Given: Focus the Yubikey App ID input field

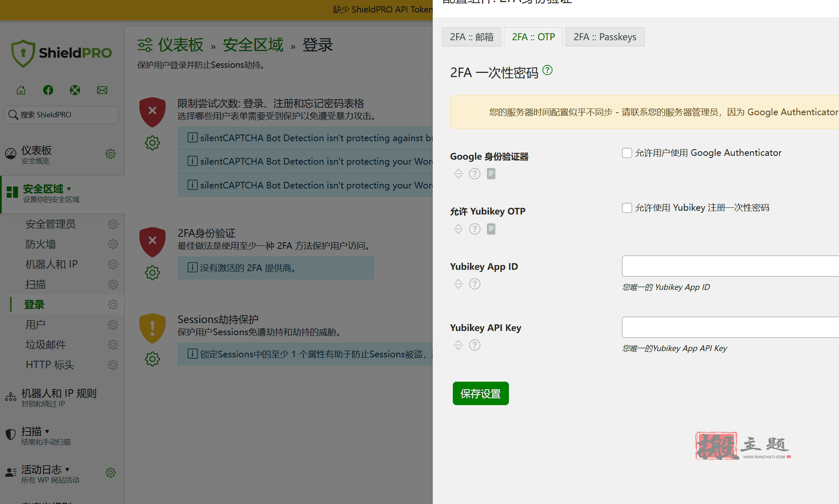Looking at the screenshot, I should 730,266.
